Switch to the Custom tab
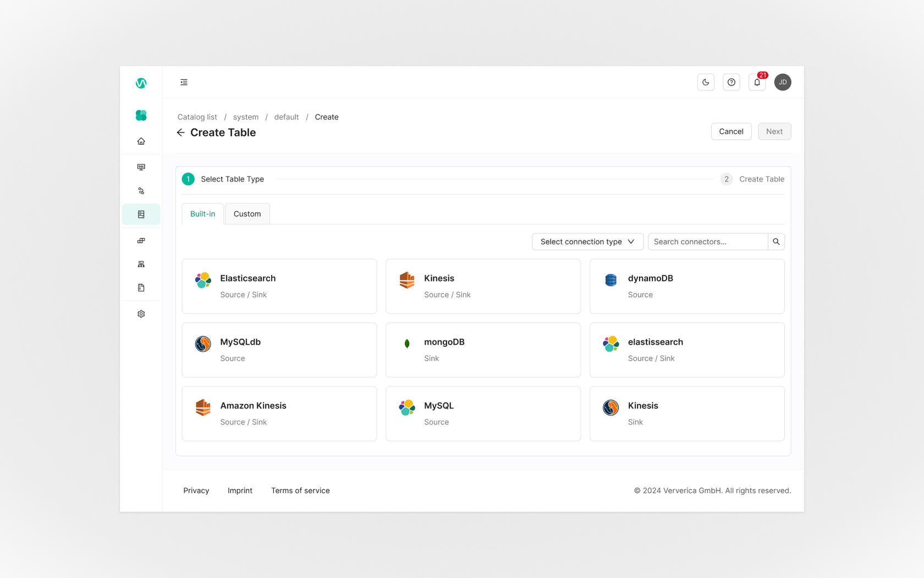Image resolution: width=924 pixels, height=578 pixels. click(247, 214)
